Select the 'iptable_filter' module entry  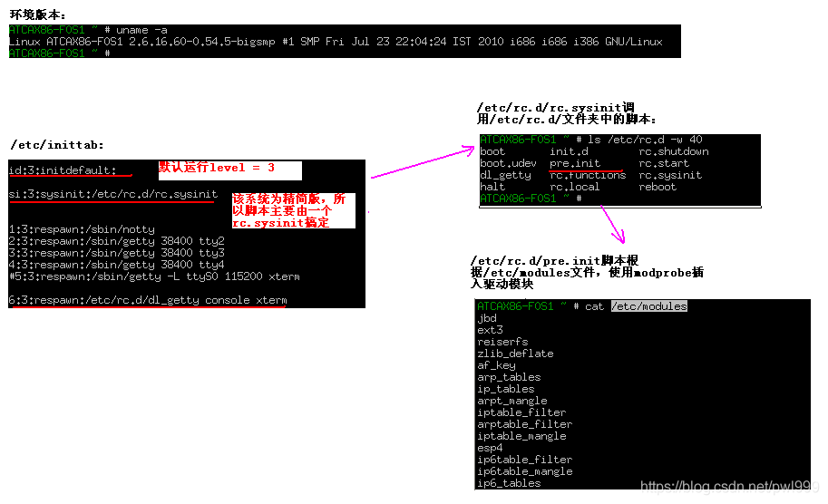521,412
